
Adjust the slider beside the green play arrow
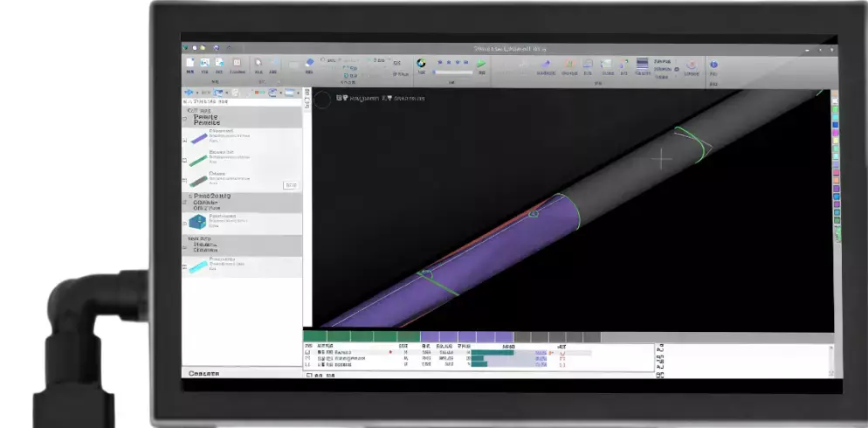pos(453,72)
